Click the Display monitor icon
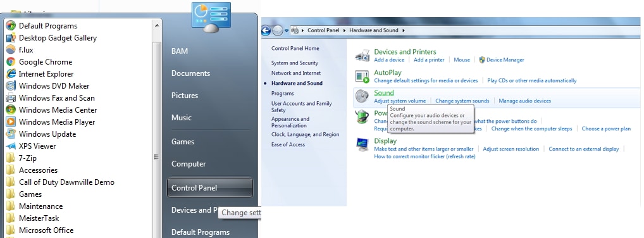Screen dimensions: 644x238 click(x=362, y=144)
